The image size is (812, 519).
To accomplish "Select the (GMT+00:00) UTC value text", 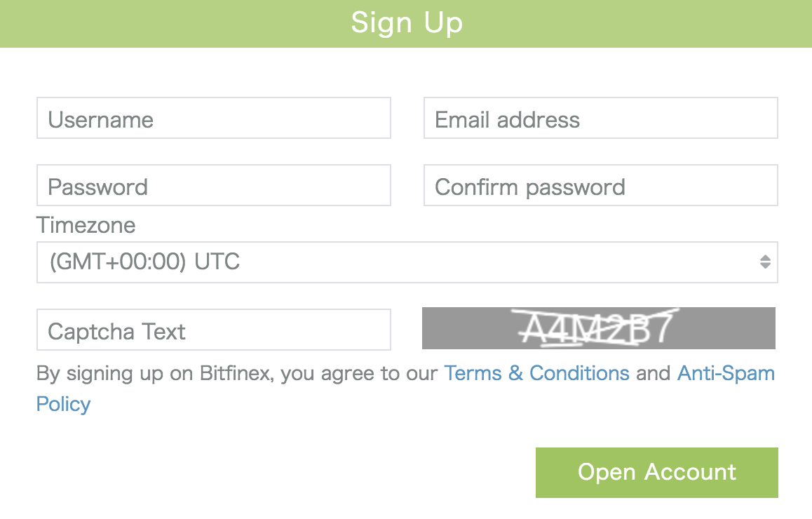I will [x=144, y=262].
